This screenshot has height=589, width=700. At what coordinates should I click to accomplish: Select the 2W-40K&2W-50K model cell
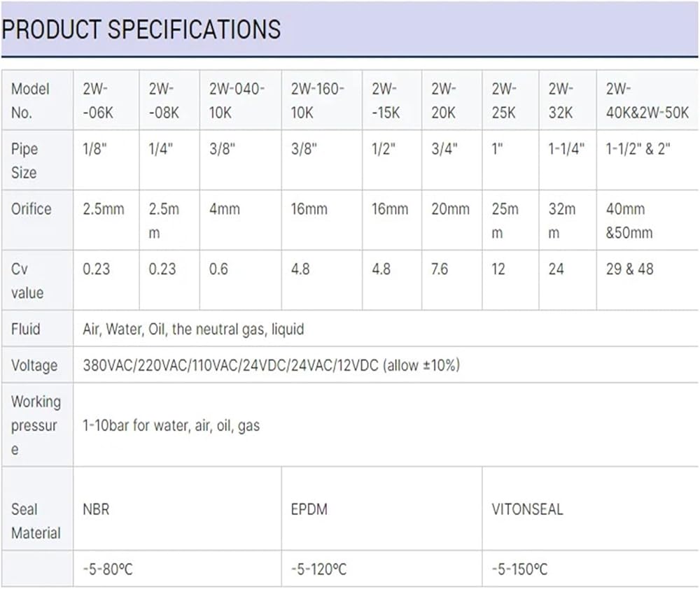tap(647, 101)
